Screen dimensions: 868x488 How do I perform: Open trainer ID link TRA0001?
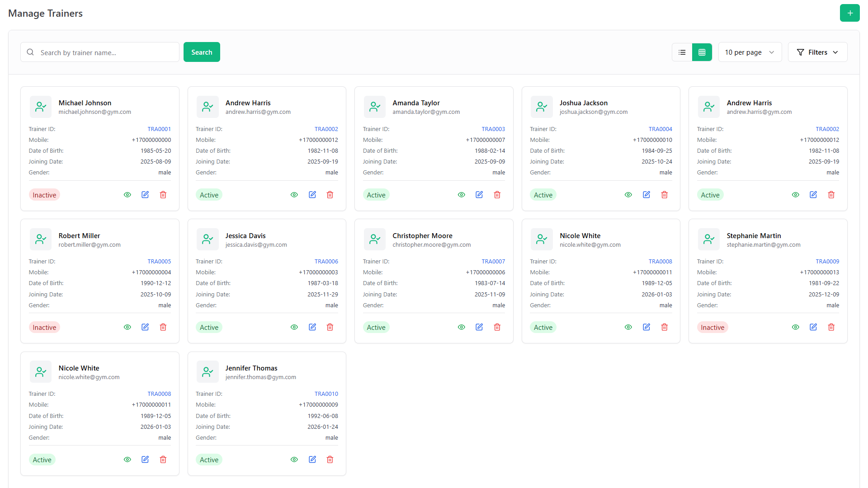click(x=159, y=129)
